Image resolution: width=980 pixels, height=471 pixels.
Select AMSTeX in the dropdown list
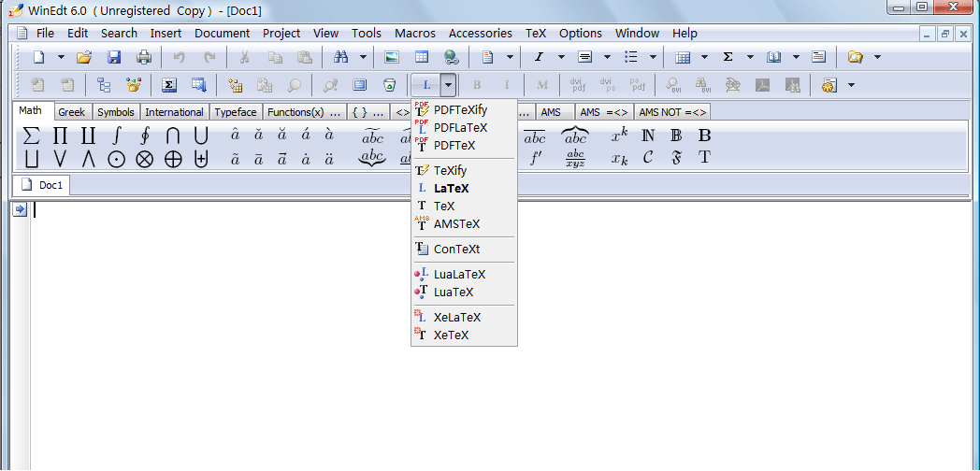coord(464,223)
